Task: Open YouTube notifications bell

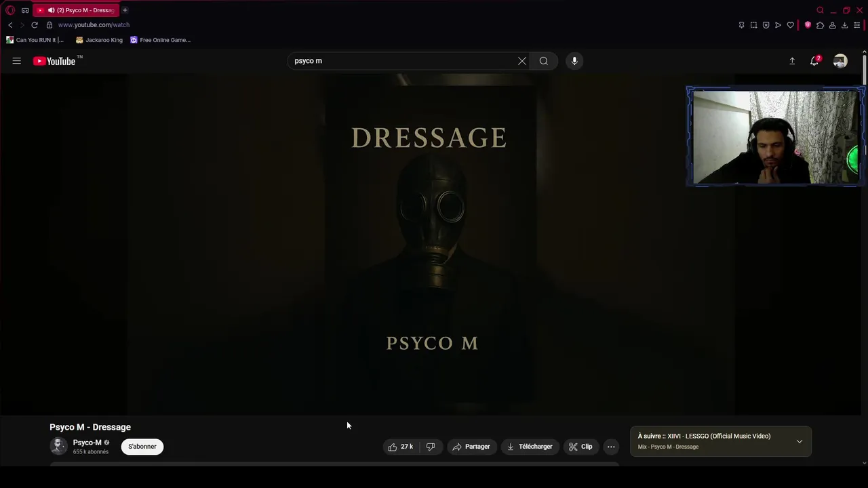Action: [815, 61]
